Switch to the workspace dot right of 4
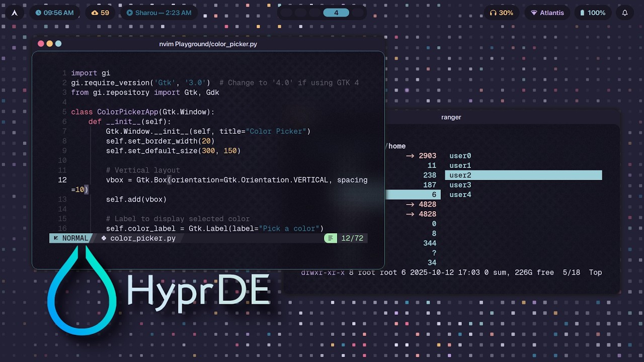 pos(358,13)
